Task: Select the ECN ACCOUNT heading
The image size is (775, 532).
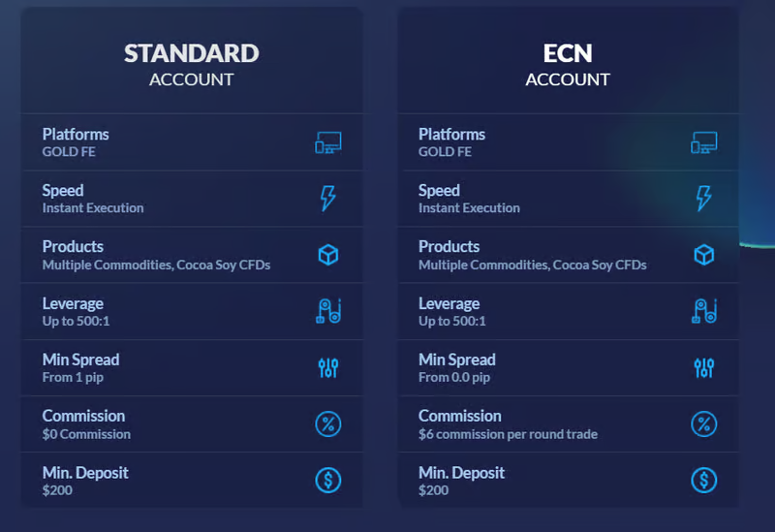Action: point(568,64)
